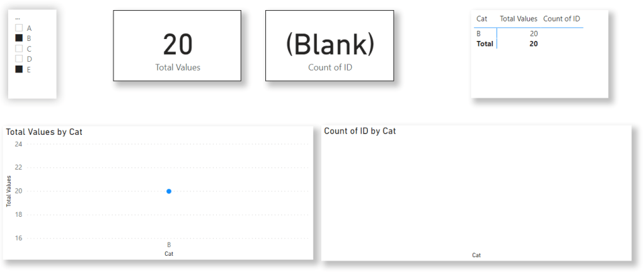Select the Total Values by Cat title
644x276 pixels.
coord(44,132)
